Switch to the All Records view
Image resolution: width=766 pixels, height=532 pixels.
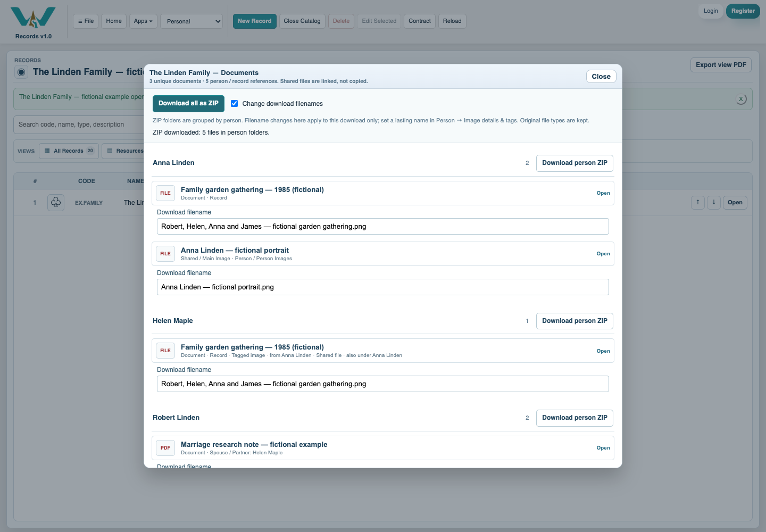coord(69,151)
